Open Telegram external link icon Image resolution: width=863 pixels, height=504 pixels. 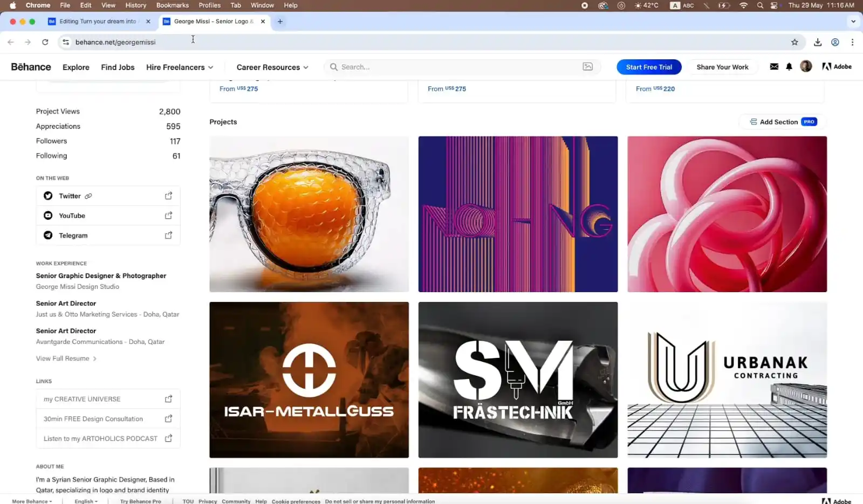(168, 236)
